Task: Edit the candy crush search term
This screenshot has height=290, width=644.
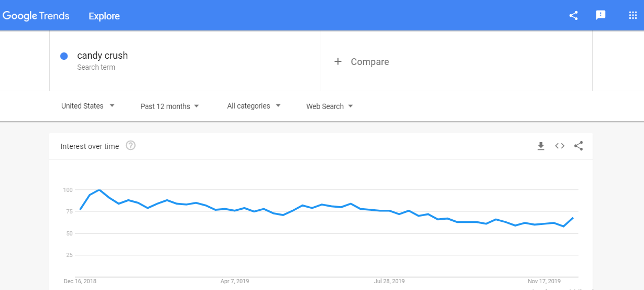Action: point(102,56)
